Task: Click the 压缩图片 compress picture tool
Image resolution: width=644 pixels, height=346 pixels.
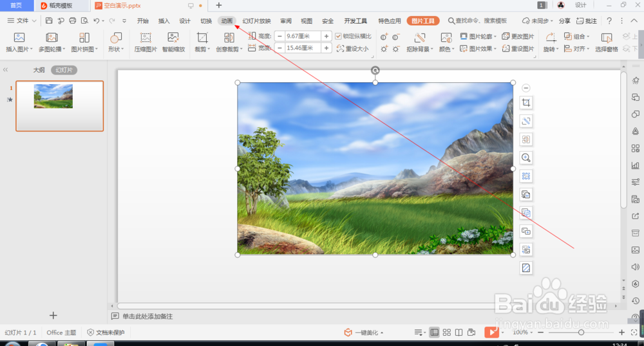Action: click(x=146, y=42)
